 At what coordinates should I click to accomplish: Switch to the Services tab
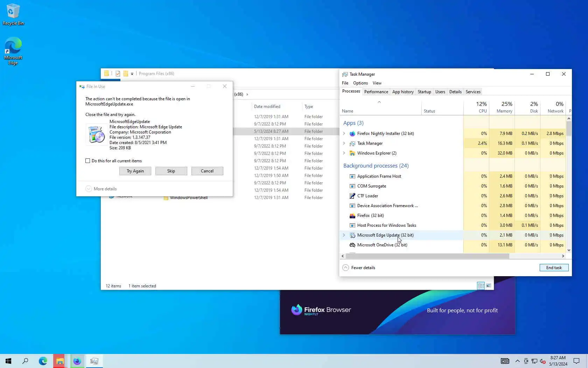coord(473,92)
